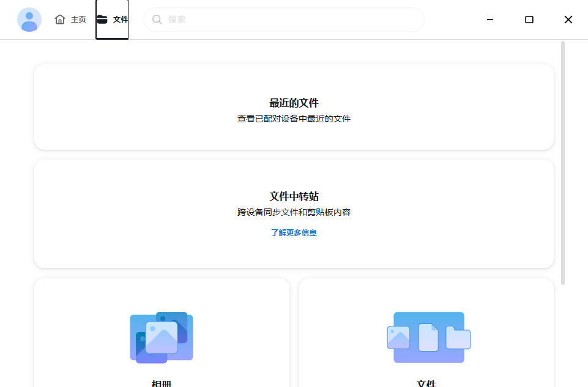Follow the 了解更多信息 link
Image resolution: width=588 pixels, height=387 pixels.
[x=294, y=233]
